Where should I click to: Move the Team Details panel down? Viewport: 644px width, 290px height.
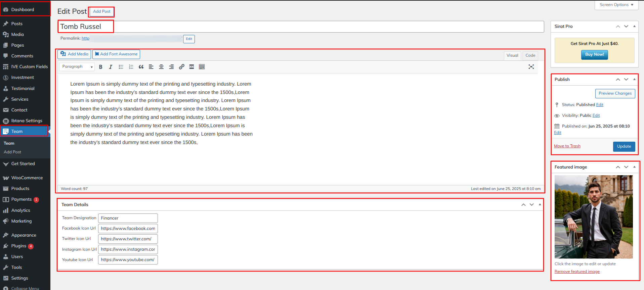point(531,205)
